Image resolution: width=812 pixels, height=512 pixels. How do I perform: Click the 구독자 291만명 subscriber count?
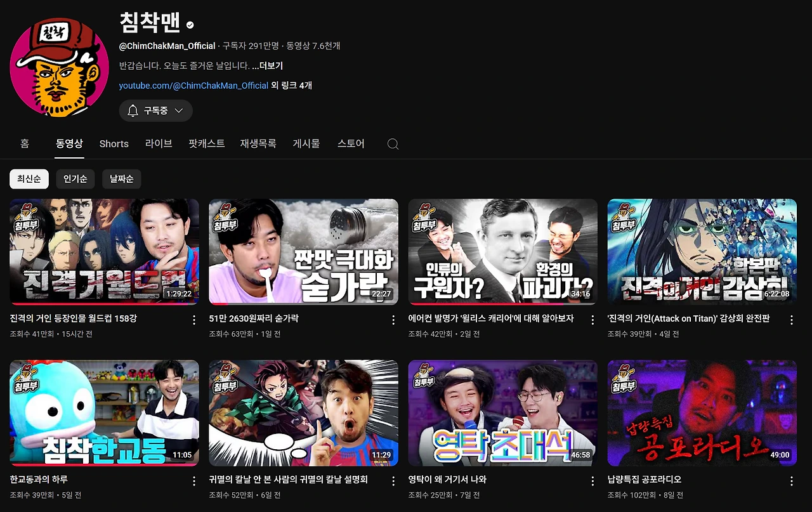point(251,46)
